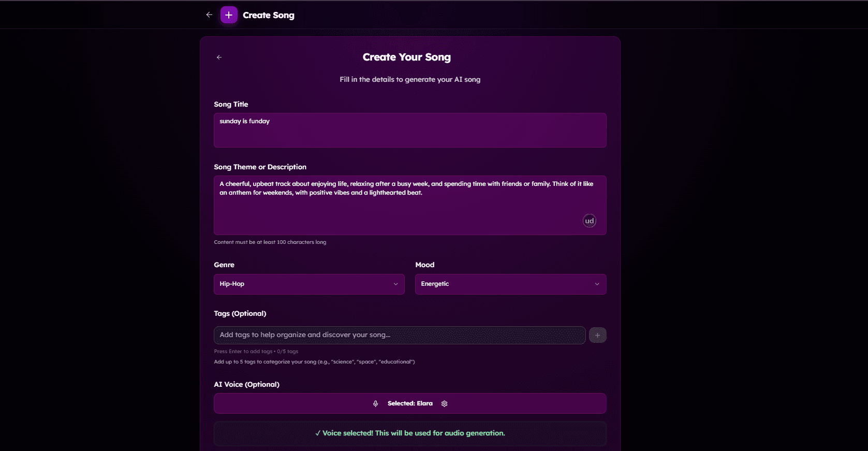Click the 'Create Song' header title
Image resolution: width=868 pixels, height=451 pixels.
click(269, 16)
